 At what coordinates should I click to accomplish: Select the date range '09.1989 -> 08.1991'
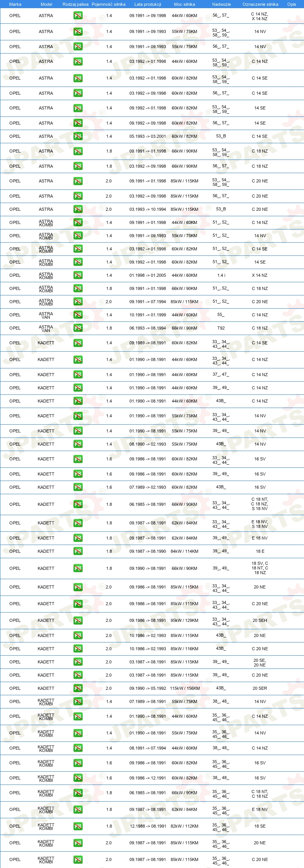[x=148, y=343]
